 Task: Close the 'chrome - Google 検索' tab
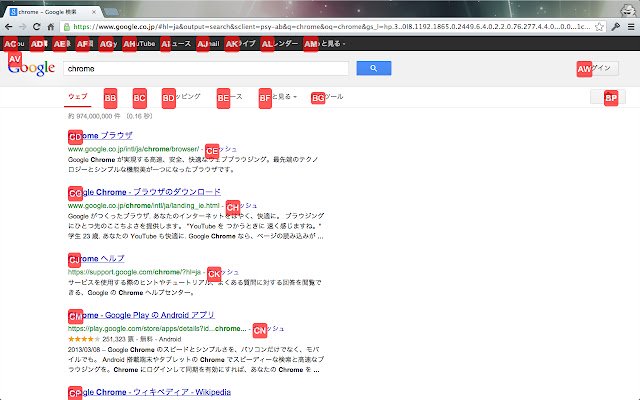[94, 12]
